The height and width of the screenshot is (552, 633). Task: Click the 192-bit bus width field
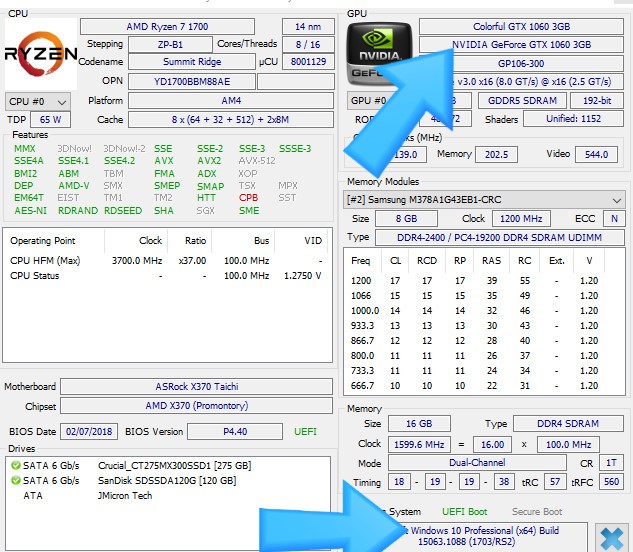point(597,101)
